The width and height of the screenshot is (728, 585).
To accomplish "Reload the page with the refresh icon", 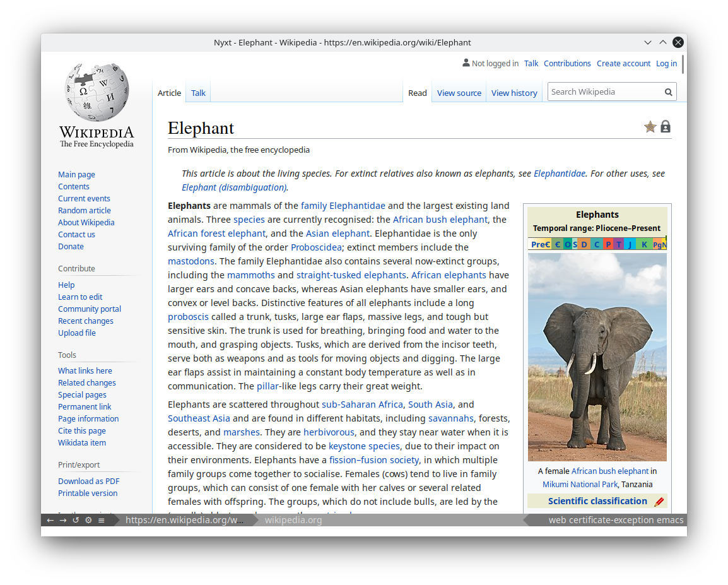I will 76,520.
